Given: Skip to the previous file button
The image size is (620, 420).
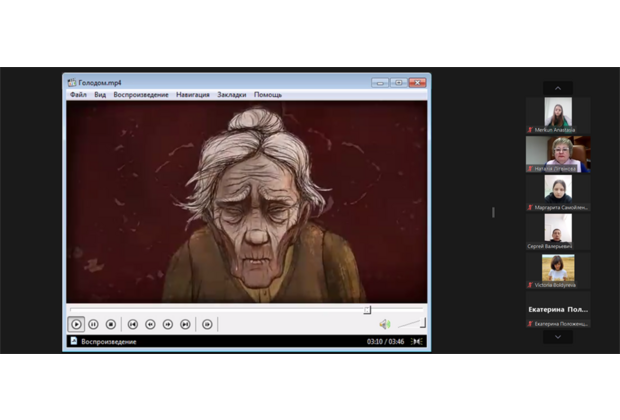Looking at the screenshot, I should click(x=132, y=324).
